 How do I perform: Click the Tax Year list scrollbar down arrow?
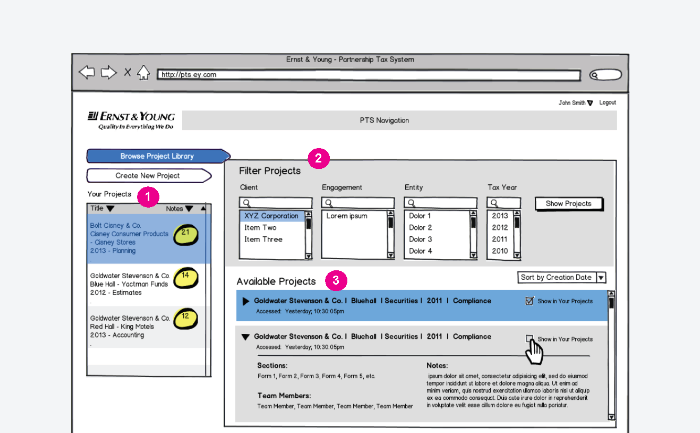pos(517,256)
